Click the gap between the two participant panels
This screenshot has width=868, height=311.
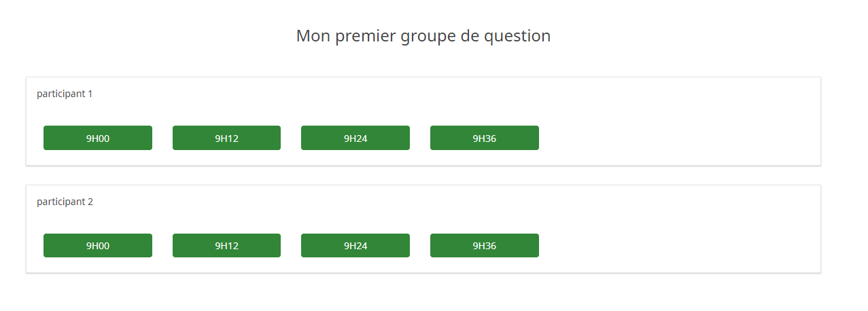tap(423, 175)
